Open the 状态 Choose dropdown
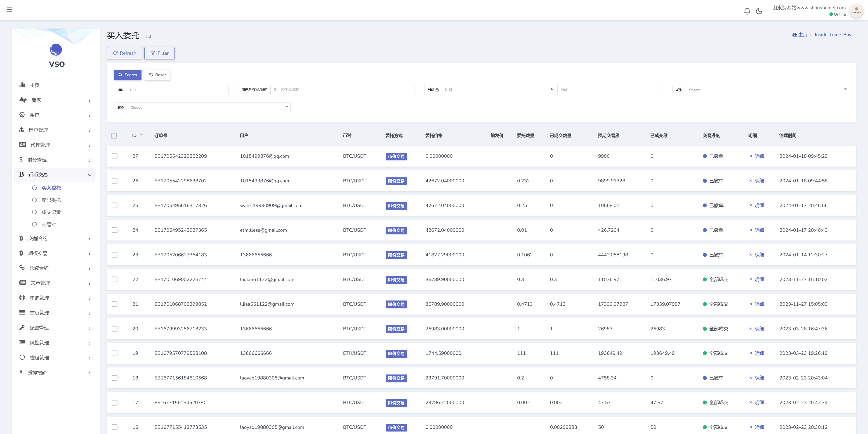Image resolution: width=868 pixels, height=434 pixels. point(208,107)
